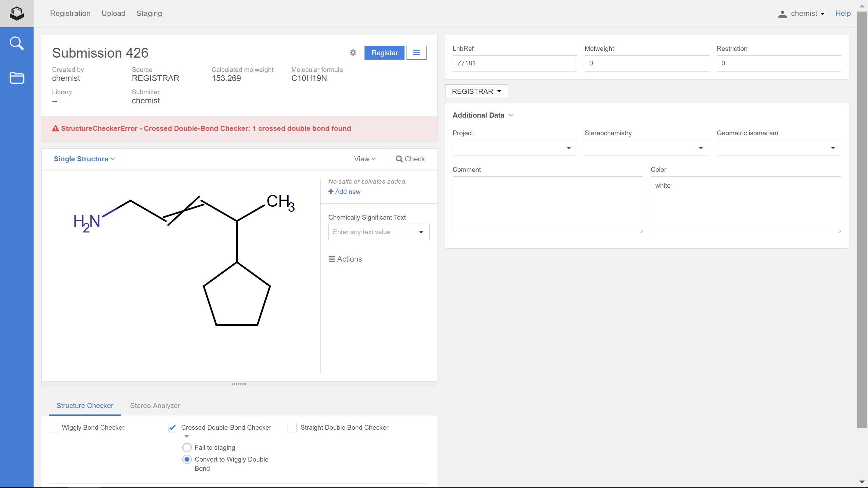The height and width of the screenshot is (488, 868).
Task: Go to the Upload page
Action: pos(113,14)
